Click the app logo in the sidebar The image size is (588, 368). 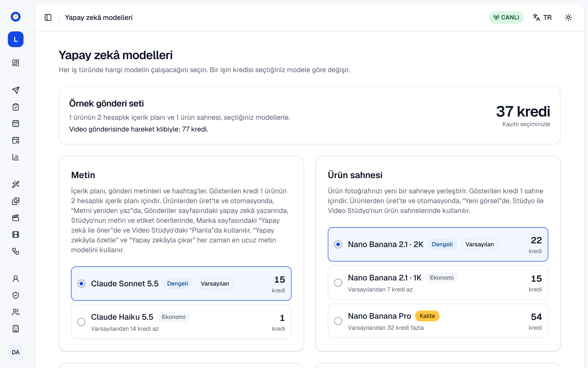coord(16,17)
